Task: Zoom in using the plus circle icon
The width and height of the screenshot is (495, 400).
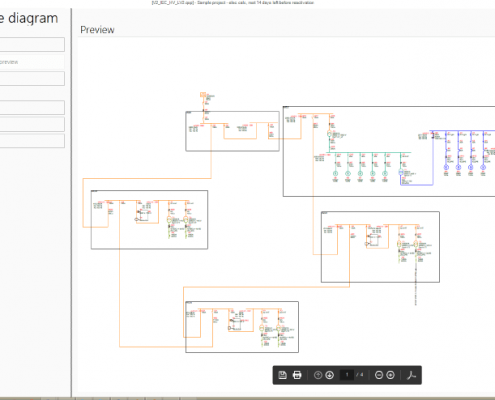Action: point(391,375)
